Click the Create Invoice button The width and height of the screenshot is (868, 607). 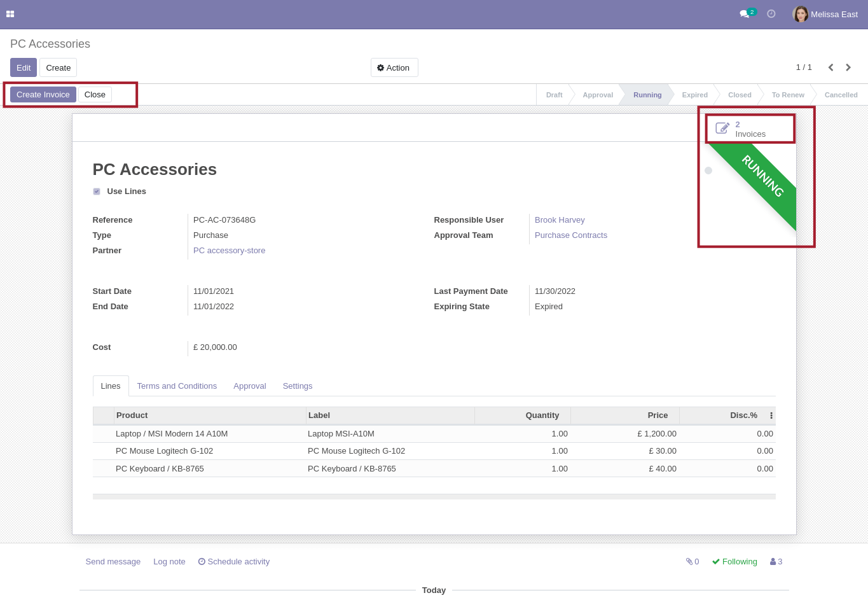point(43,95)
